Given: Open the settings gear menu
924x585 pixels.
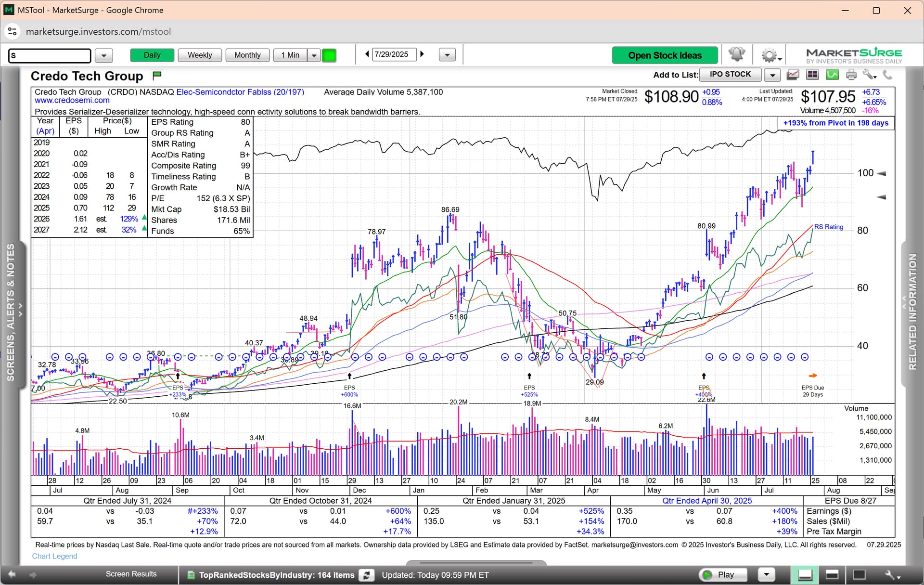Looking at the screenshot, I should click(769, 55).
